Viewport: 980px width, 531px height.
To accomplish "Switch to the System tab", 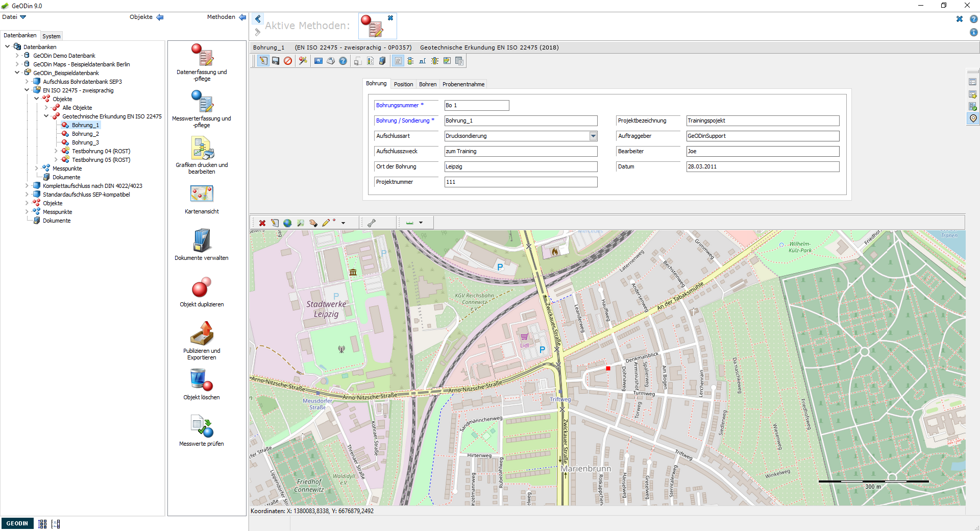I will click(x=52, y=36).
